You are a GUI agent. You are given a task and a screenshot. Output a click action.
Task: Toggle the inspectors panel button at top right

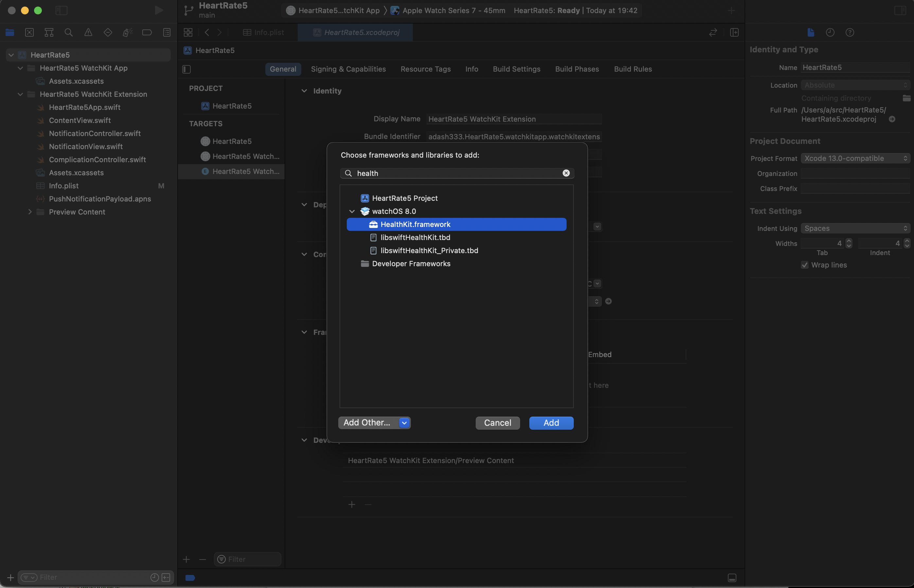(900, 10)
